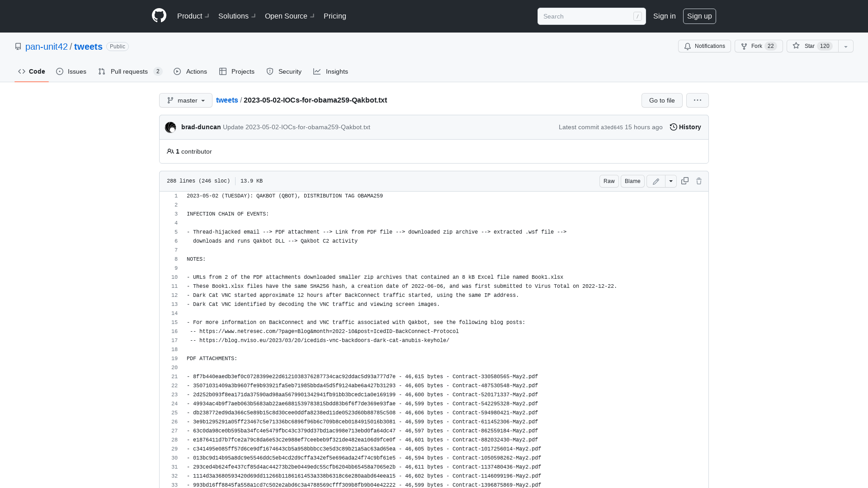This screenshot has height=488, width=868.
Task: Click the brad-duncan avatar image
Action: tap(170, 127)
